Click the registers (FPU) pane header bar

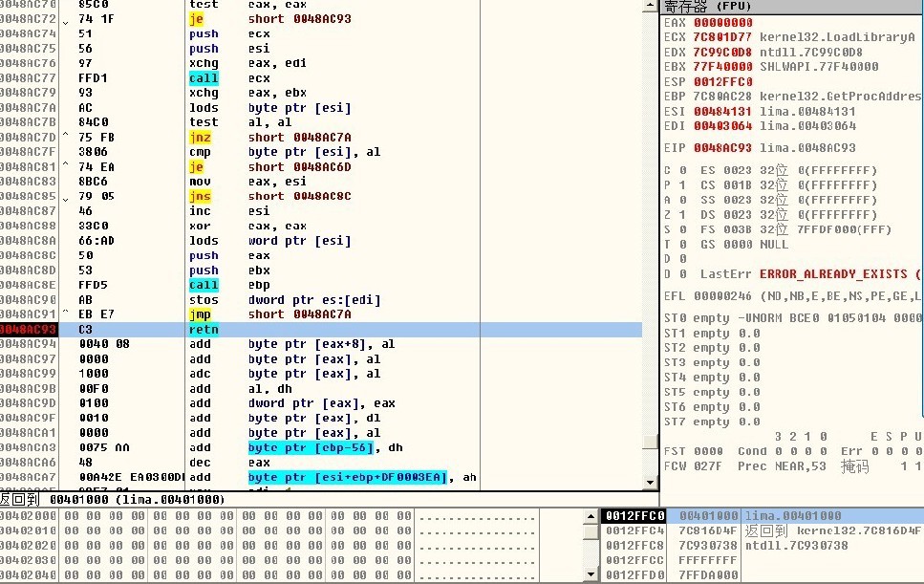pyautogui.click(x=792, y=7)
